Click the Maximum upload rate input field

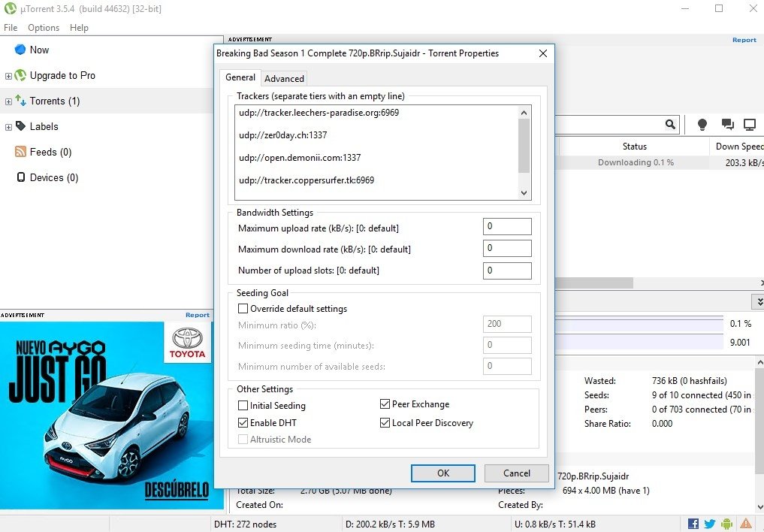(507, 226)
